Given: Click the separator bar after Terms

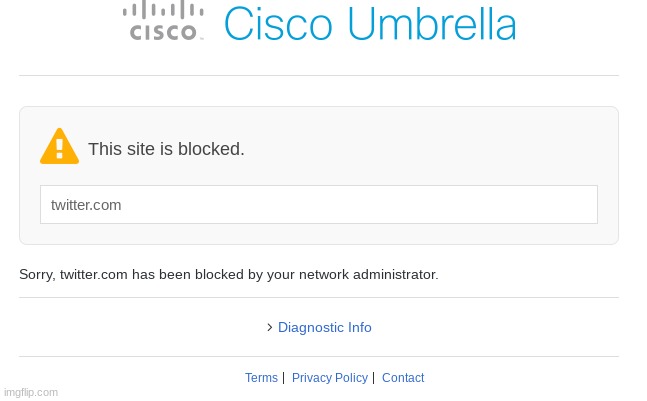Looking at the screenshot, I should click(283, 377).
